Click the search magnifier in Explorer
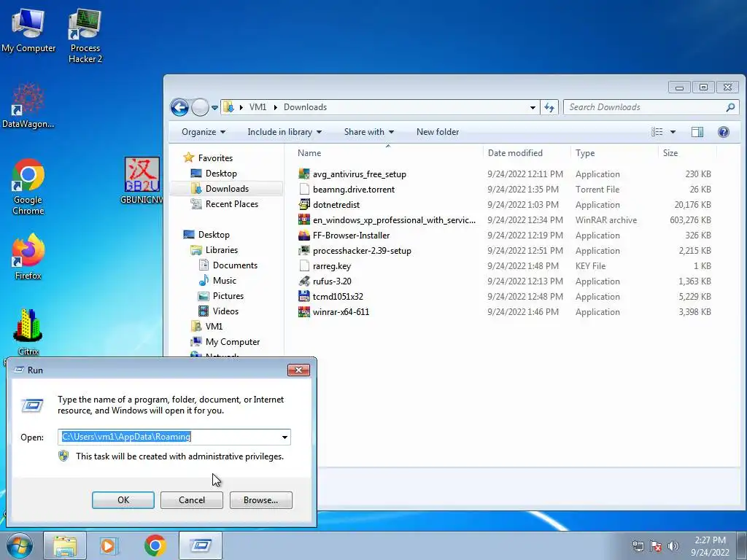 730,107
